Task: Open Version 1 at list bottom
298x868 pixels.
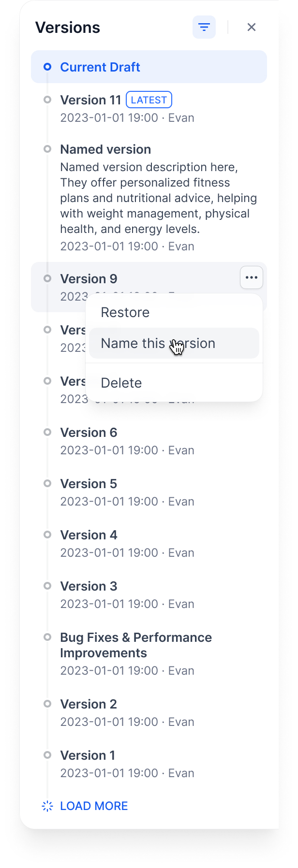Action: pos(88,756)
